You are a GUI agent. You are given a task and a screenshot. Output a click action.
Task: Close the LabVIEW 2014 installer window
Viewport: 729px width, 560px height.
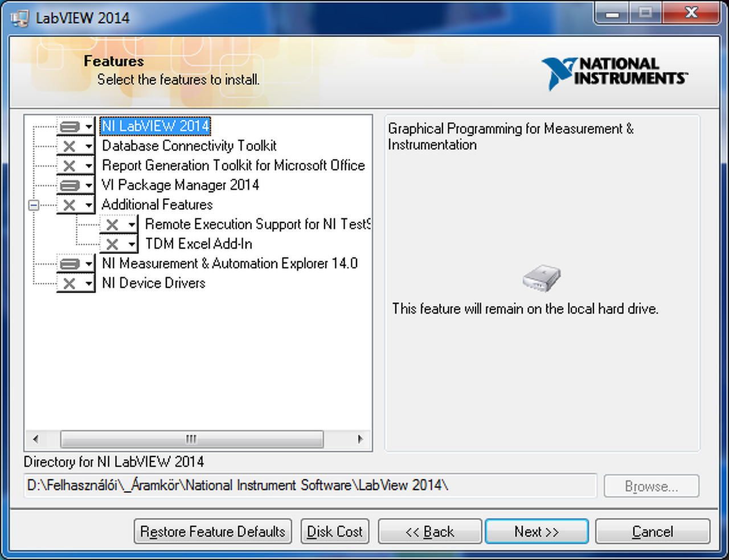[x=691, y=13]
